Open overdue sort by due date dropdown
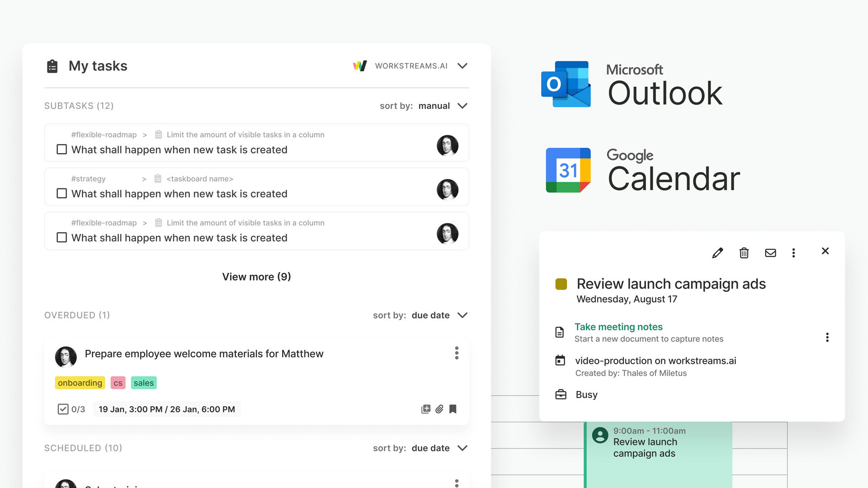This screenshot has height=488, width=868. point(462,315)
